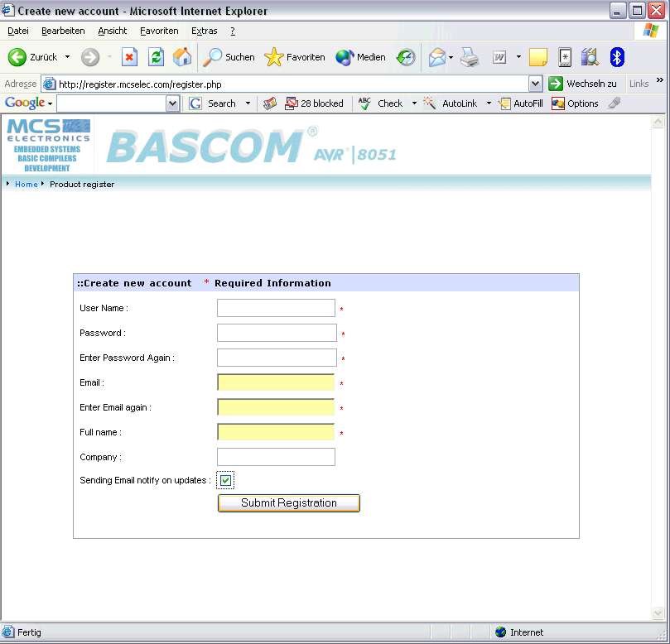
Task: Open Favoriten star panel
Action: point(295,57)
